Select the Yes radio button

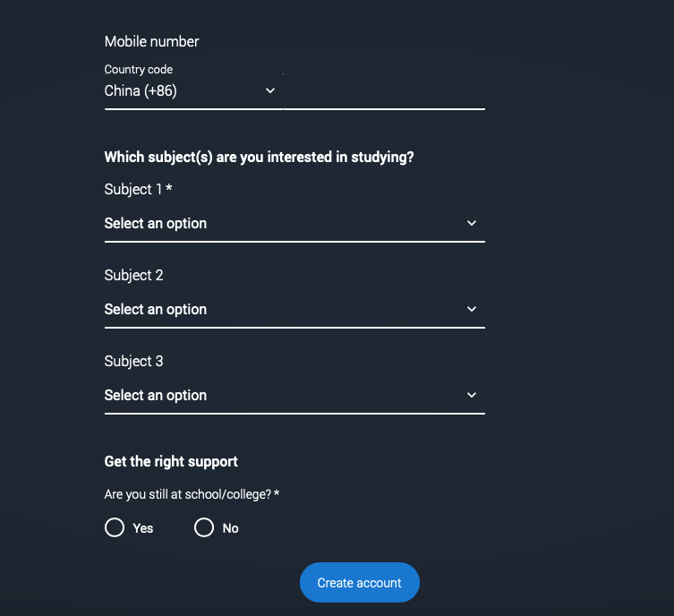(x=115, y=527)
